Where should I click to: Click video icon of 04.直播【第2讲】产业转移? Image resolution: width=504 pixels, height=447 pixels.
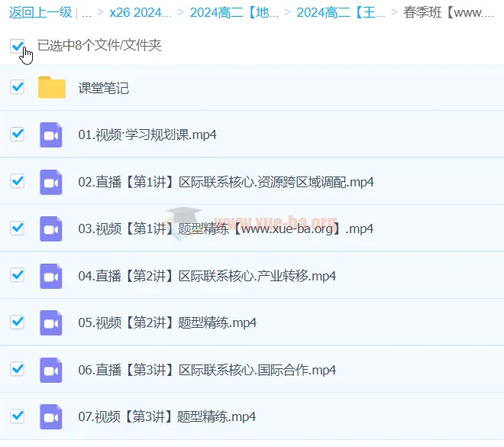click(x=51, y=276)
